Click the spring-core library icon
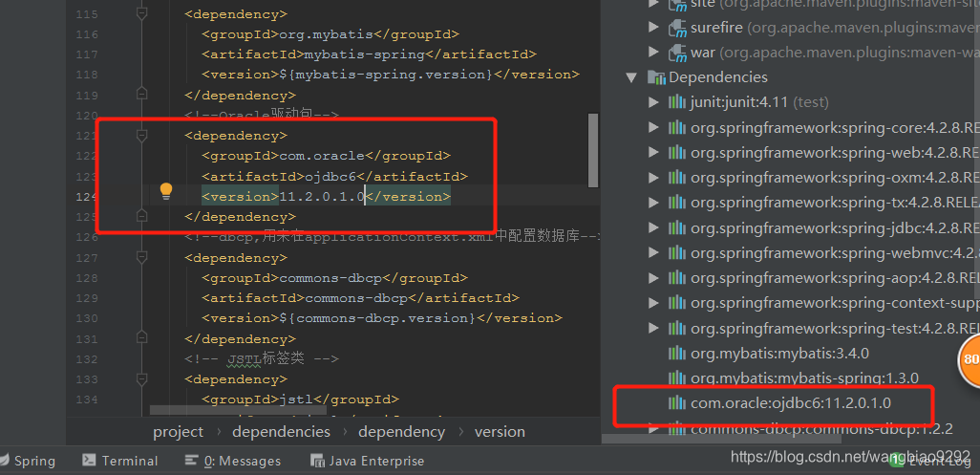 pos(677,127)
